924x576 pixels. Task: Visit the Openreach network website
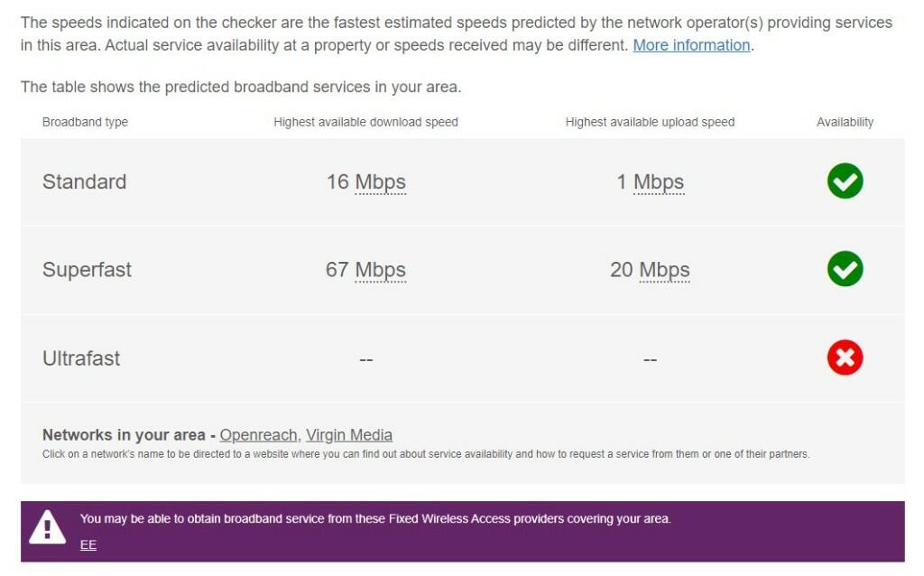[258, 434]
